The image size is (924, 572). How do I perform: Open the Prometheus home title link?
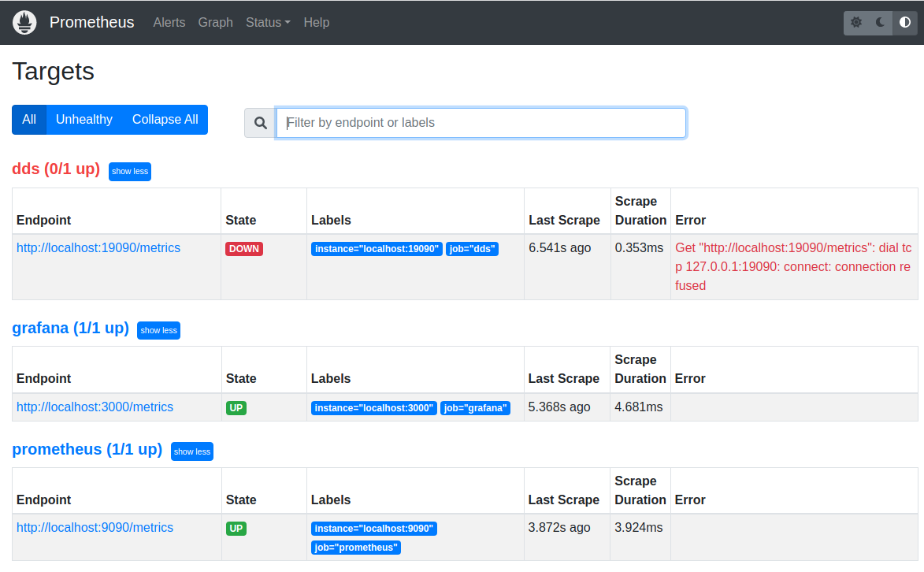click(92, 22)
